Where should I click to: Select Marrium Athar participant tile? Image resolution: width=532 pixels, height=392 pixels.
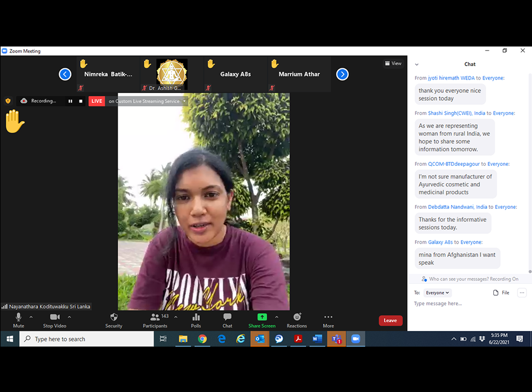pyautogui.click(x=299, y=74)
